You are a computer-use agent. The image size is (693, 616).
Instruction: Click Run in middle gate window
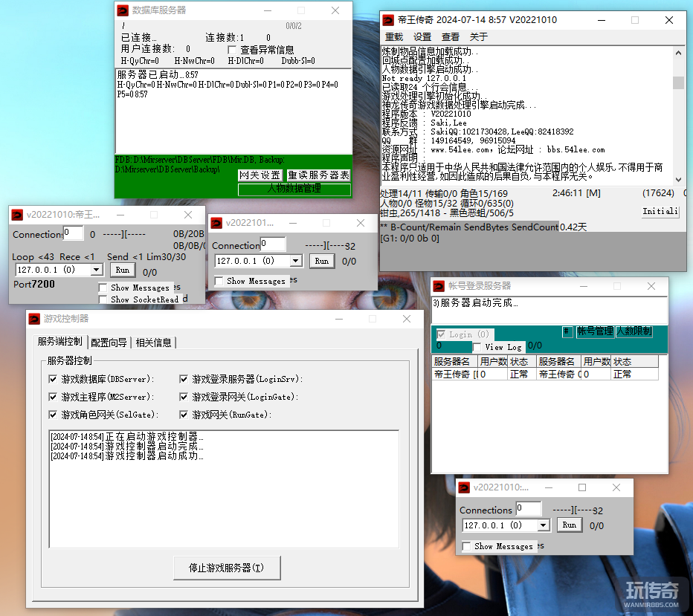322,261
